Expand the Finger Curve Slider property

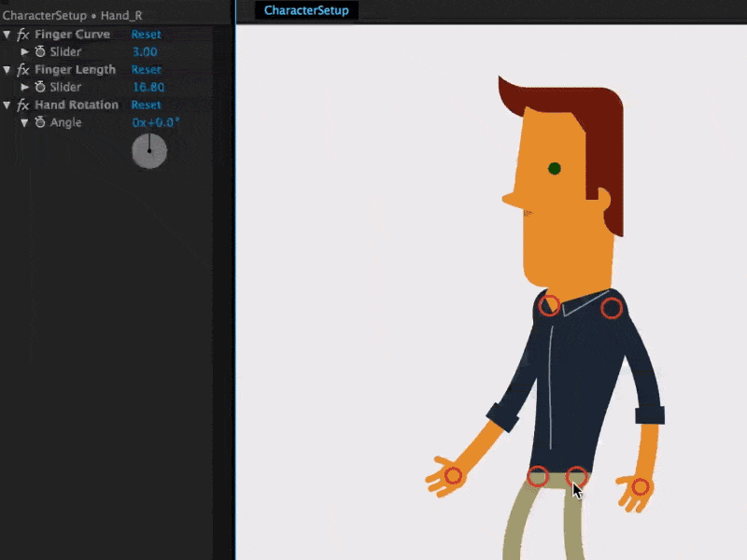(25, 52)
